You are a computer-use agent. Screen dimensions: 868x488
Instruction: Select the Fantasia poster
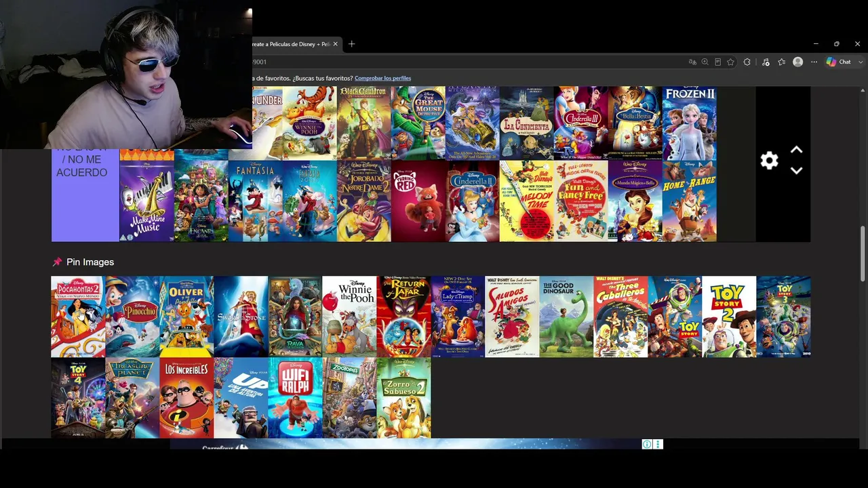[255, 201]
